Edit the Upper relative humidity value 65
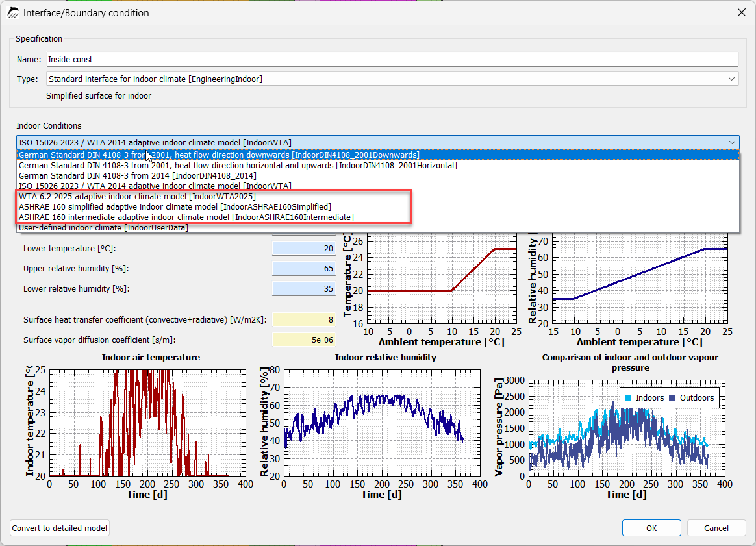Viewport: 756px width, 546px height. 304,268
